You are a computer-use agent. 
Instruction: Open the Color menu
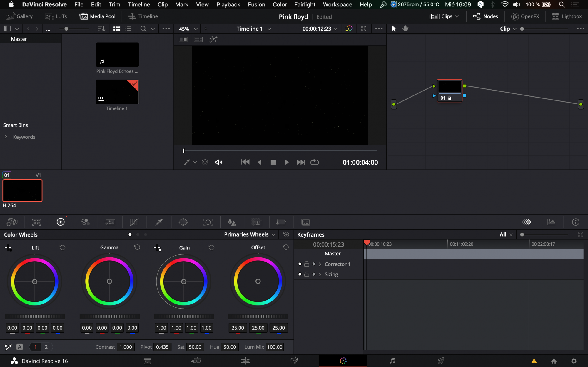coord(279,4)
